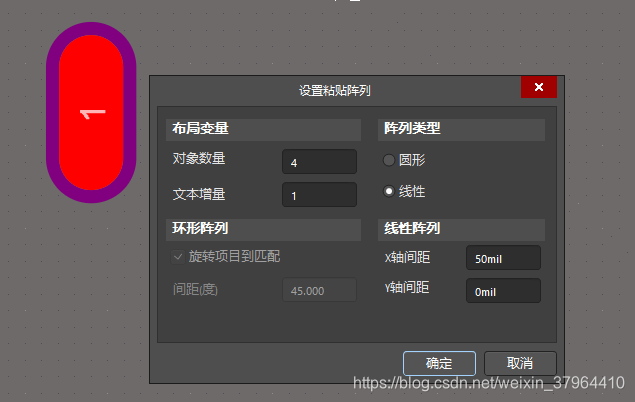This screenshot has width=635, height=402.
Task: Close the 设置粘贴阵列 dialog
Action: pos(539,87)
